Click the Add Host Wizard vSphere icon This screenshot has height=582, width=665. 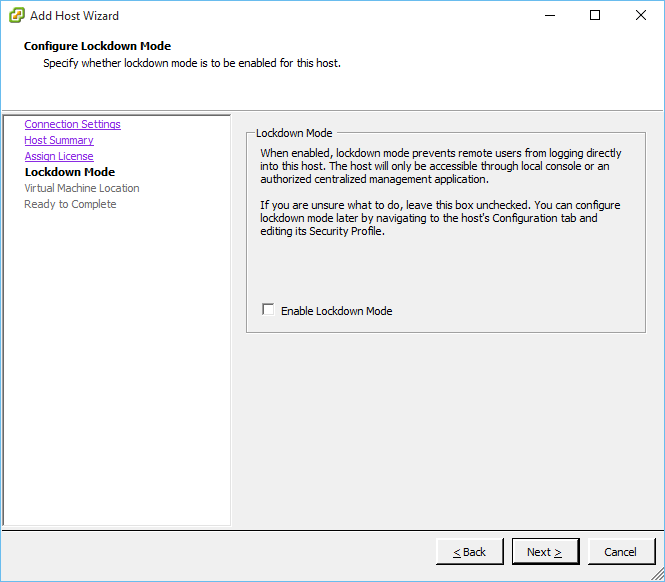(x=17, y=16)
